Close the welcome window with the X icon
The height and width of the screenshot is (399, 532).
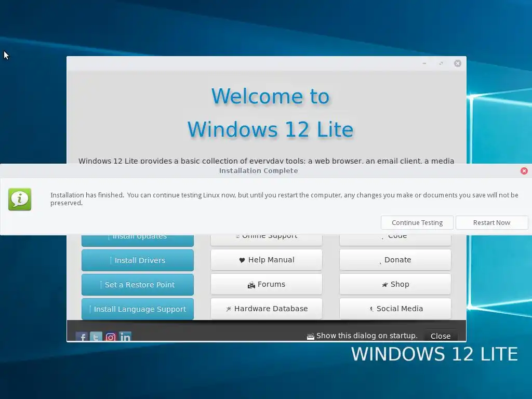(458, 63)
